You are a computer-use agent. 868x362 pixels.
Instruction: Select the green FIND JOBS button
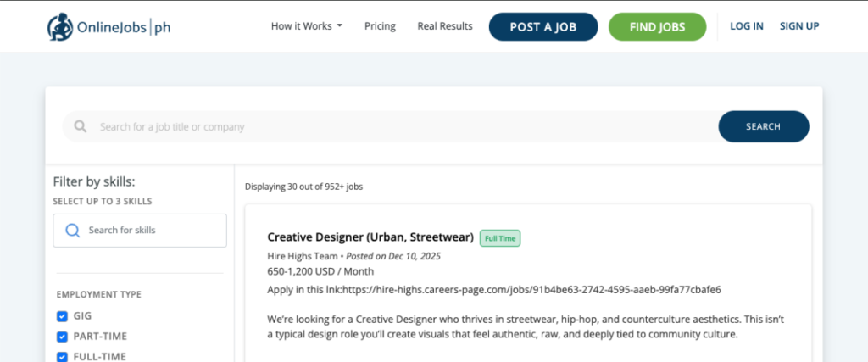tap(657, 26)
